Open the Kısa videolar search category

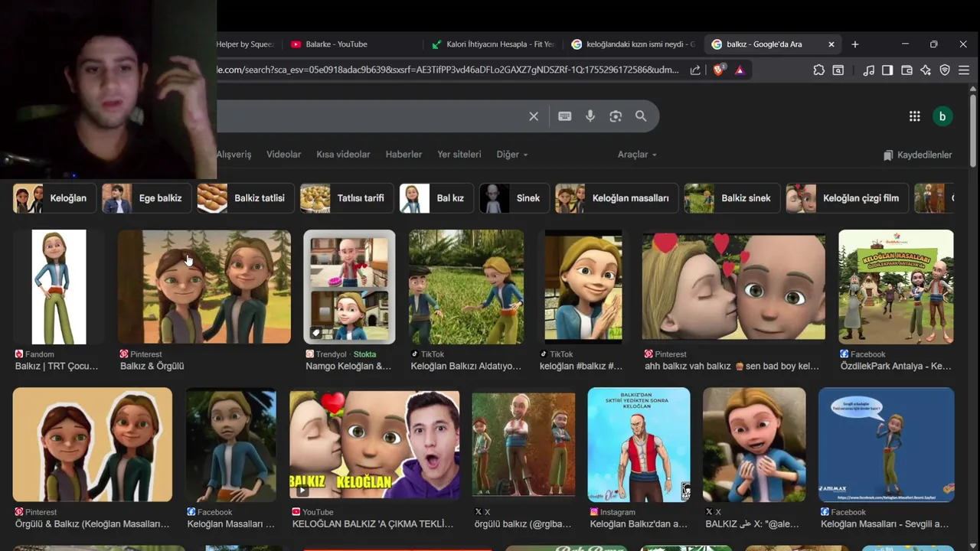[x=343, y=155]
